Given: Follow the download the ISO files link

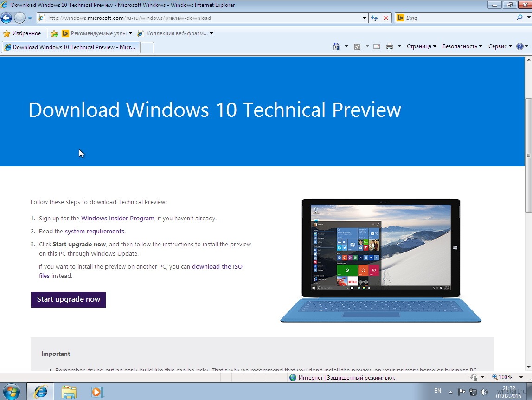Looking at the screenshot, I should 217,266.
